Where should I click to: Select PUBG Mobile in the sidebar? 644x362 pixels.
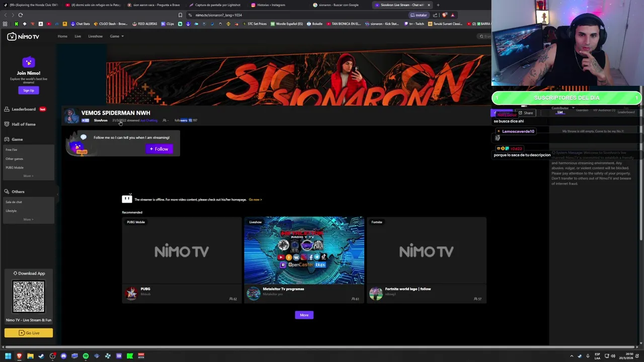click(15, 167)
